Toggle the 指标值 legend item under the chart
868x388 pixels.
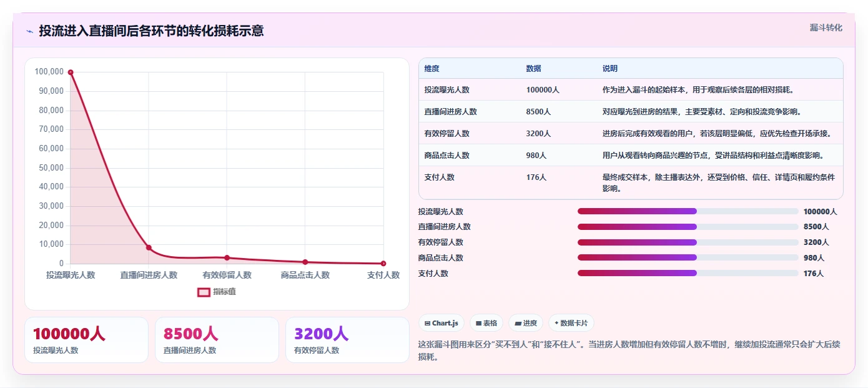(217, 292)
